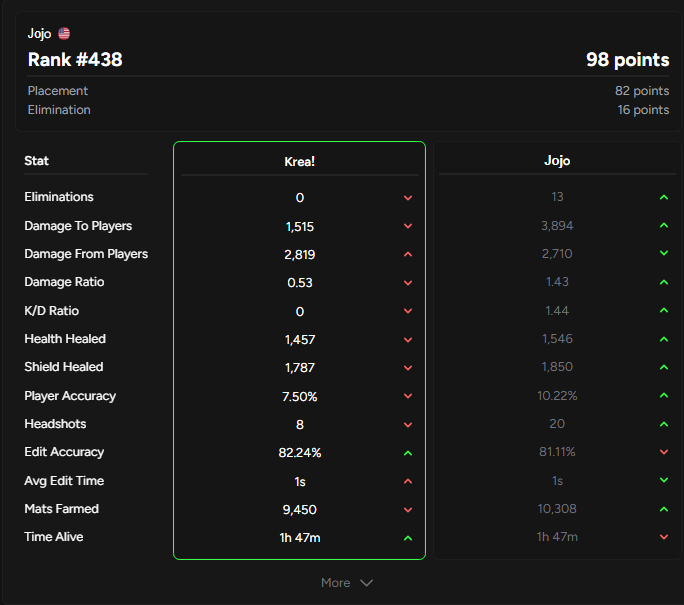Click green up arrow for Jojo Health Healed
684x605 pixels.
[x=664, y=339]
